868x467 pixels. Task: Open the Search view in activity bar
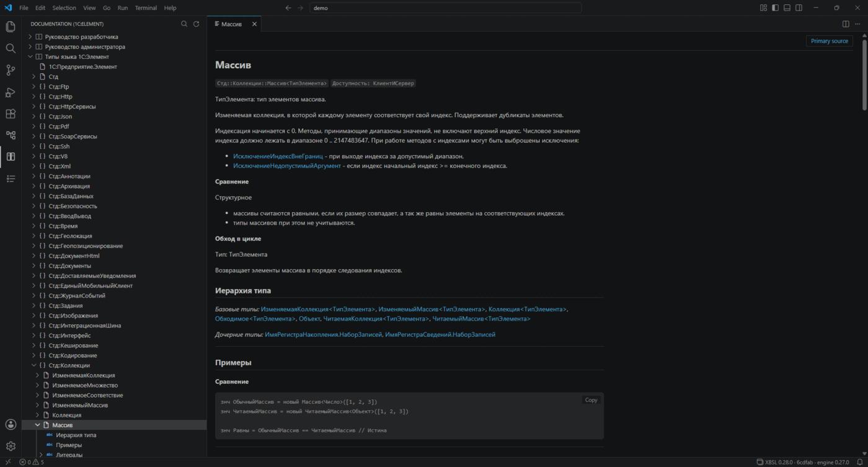click(x=11, y=48)
